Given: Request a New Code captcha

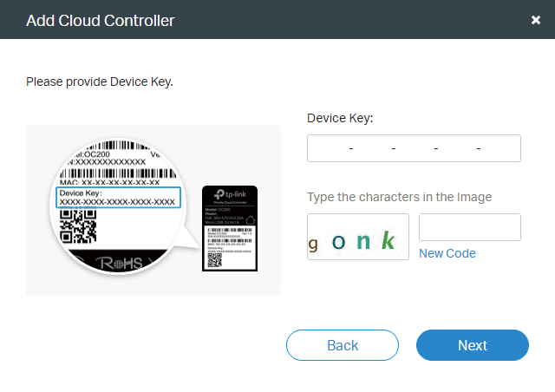Looking at the screenshot, I should tap(447, 253).
